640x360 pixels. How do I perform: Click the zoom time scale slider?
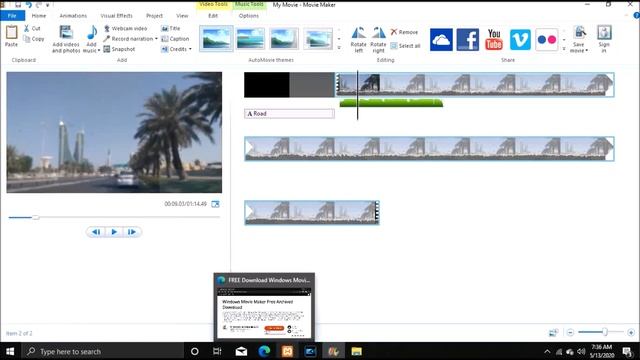tap(604, 332)
